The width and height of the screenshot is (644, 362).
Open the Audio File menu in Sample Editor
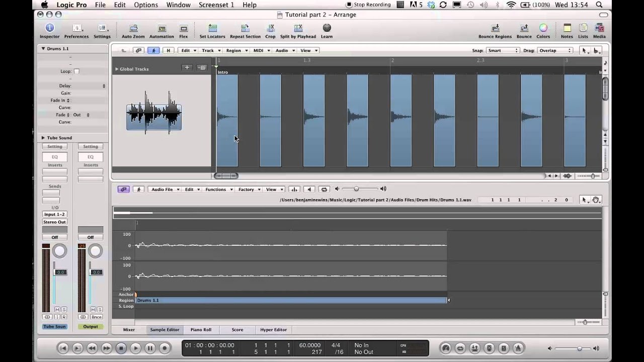pos(165,190)
